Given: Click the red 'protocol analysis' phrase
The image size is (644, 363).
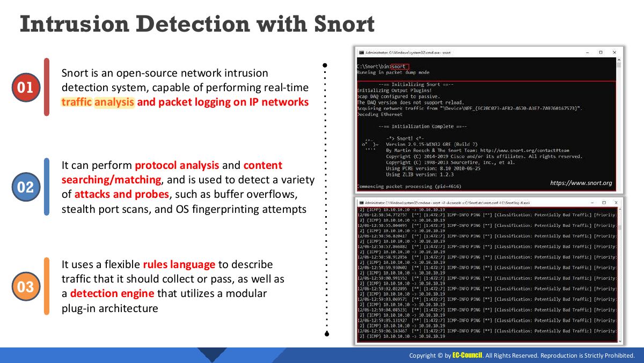Looking at the screenshot, I should pos(177,165).
